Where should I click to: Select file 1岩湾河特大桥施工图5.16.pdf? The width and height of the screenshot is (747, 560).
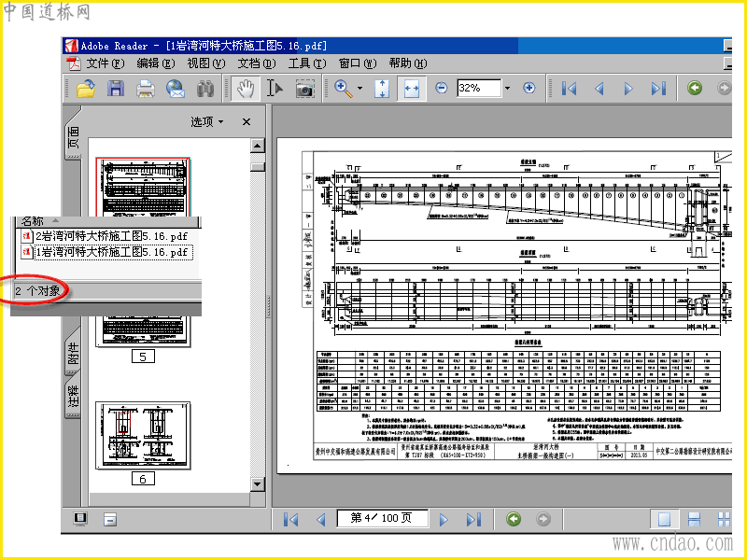coord(106,252)
